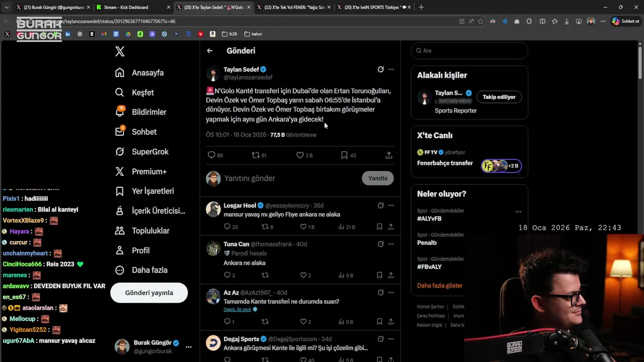The image size is (644, 362).
Task: Open more options on Tuna Can reply
Action: tap(391, 244)
